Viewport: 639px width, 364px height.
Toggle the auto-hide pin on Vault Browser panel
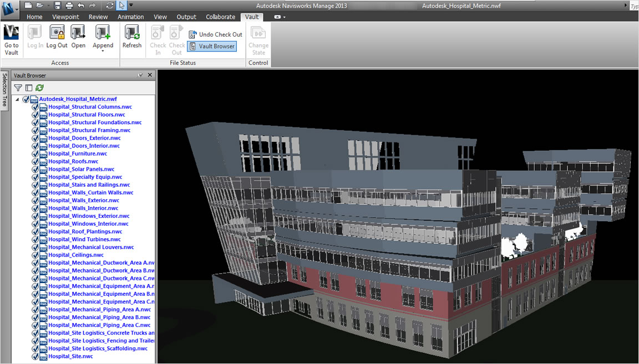pyautogui.click(x=140, y=75)
